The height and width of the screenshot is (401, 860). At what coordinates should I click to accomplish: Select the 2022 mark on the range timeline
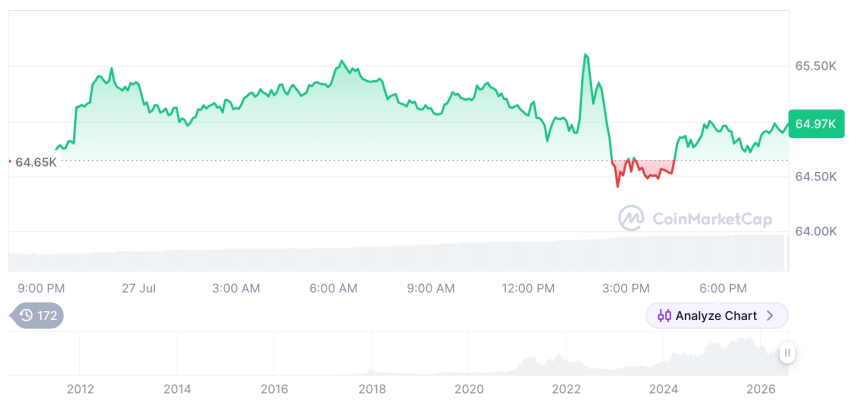566,389
